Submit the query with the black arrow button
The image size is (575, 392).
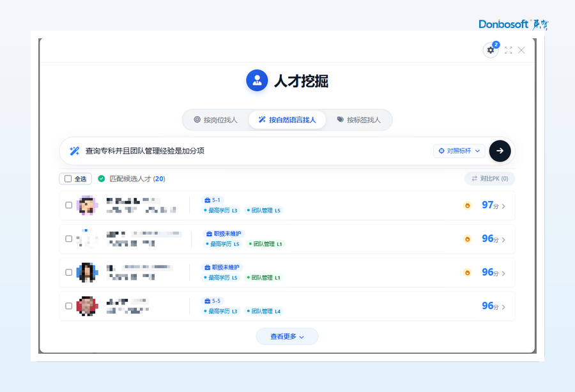(x=500, y=151)
